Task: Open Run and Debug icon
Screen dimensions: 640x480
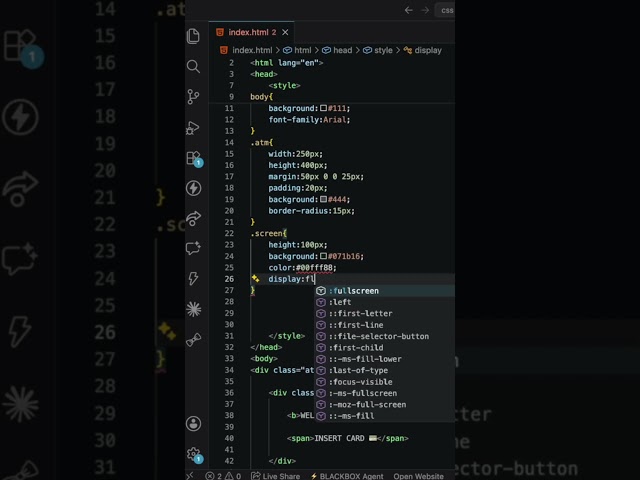Action: [x=193, y=128]
